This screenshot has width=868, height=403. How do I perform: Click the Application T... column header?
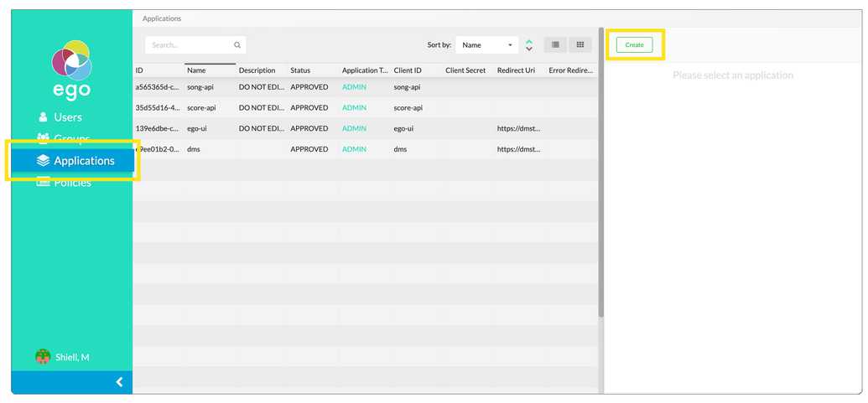365,70
